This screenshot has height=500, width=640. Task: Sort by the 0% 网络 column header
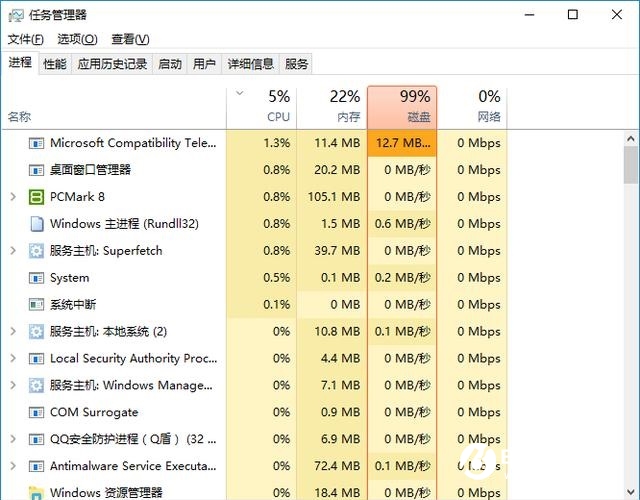472,108
